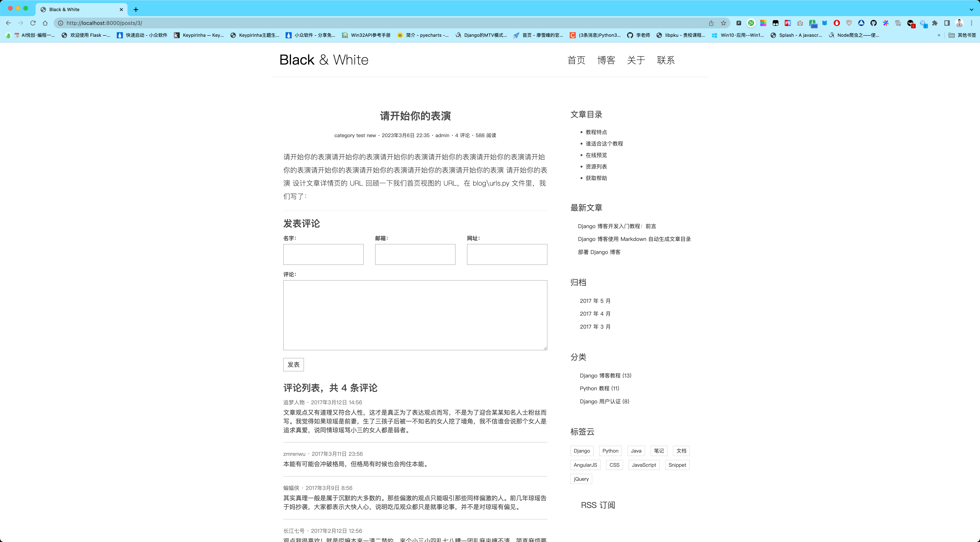
Task: Open the extensions puzzle menu
Action: [x=935, y=23]
